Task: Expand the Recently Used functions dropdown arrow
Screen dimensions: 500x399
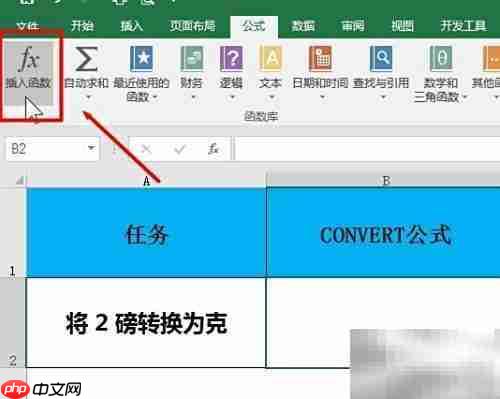Action: [x=155, y=97]
